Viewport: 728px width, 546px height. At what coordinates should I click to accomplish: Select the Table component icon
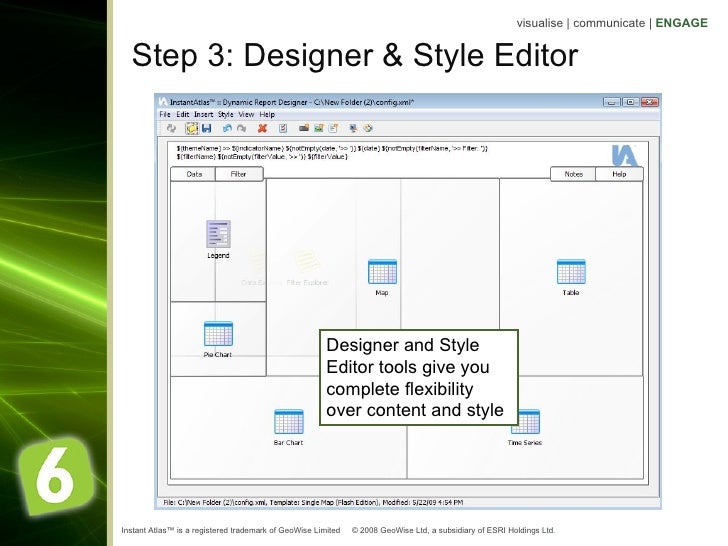571,272
